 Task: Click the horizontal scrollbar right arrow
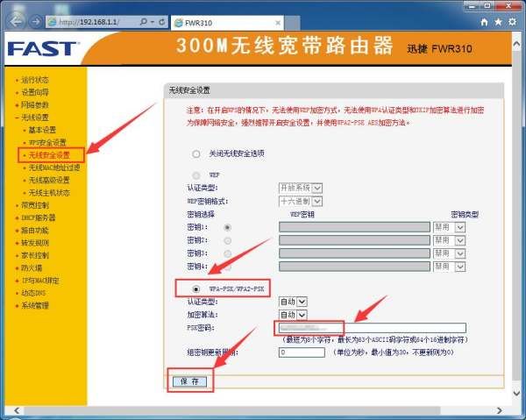(500, 410)
